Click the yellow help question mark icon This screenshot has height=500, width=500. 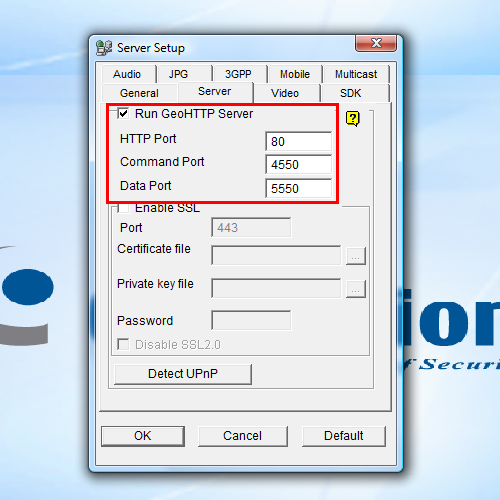pyautogui.click(x=353, y=119)
